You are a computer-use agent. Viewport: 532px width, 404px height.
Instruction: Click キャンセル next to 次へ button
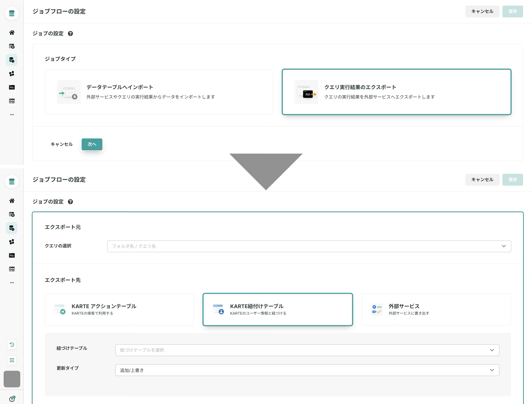[62, 144]
